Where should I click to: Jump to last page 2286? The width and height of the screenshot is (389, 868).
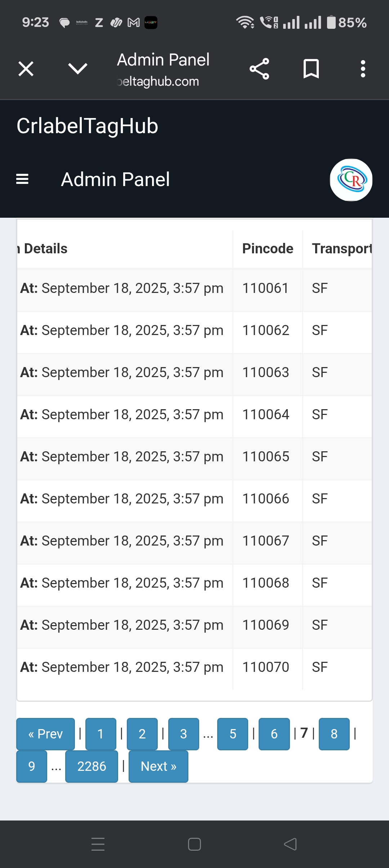91,766
